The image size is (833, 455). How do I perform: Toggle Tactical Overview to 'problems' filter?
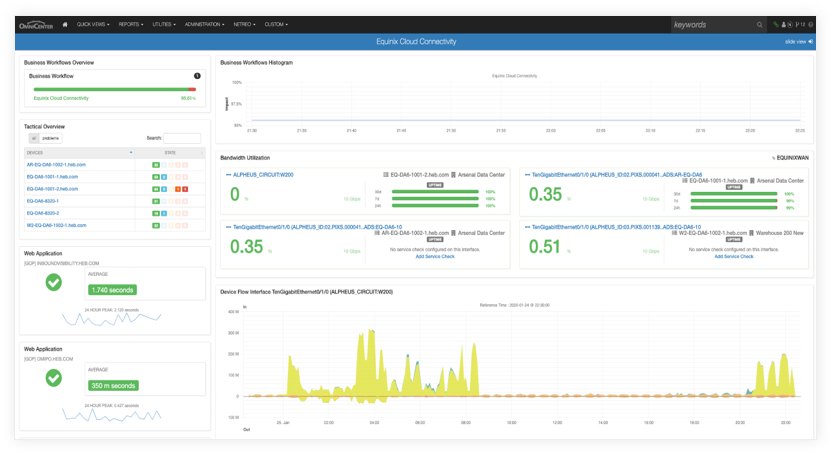click(50, 138)
